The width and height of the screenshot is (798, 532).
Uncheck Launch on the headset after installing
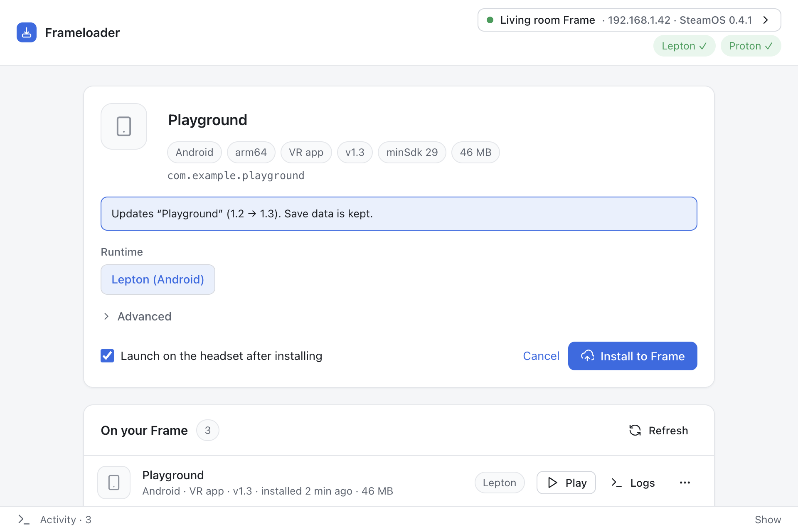(107, 356)
